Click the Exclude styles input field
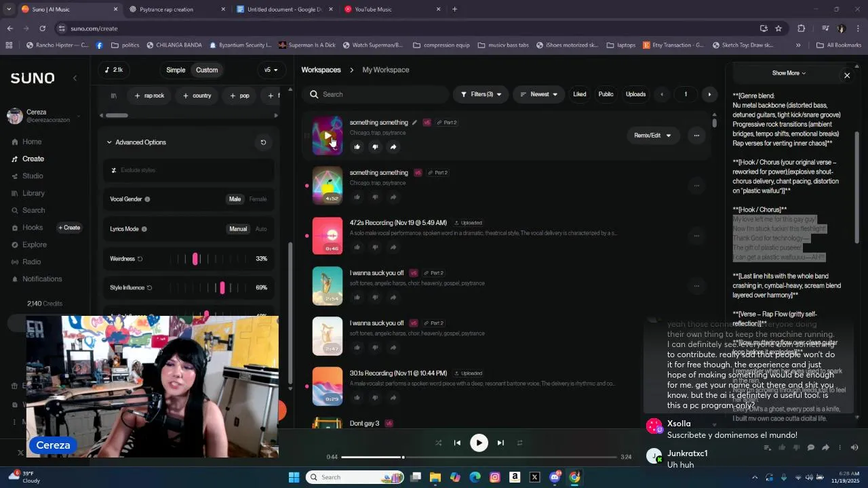The image size is (868, 488). [189, 170]
